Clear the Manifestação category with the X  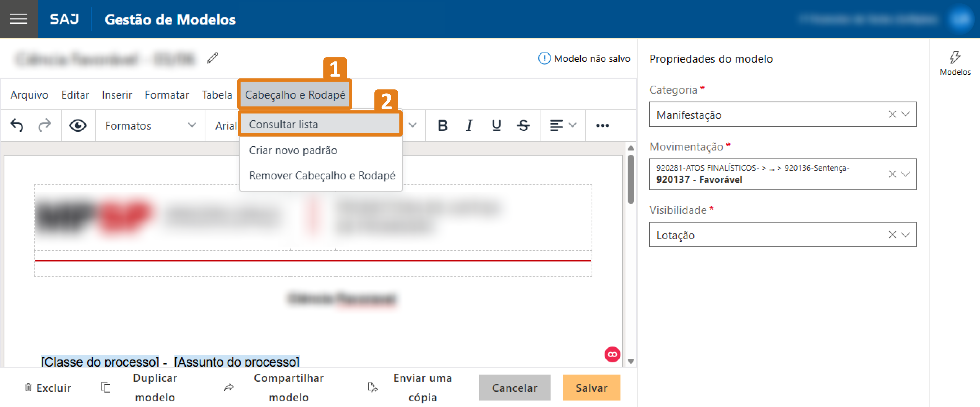pos(893,115)
